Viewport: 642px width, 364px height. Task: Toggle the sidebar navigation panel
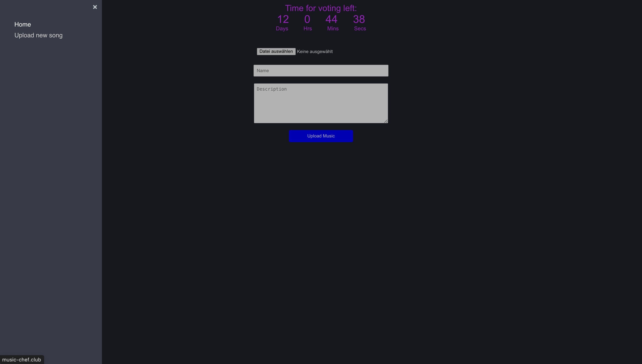click(x=95, y=7)
